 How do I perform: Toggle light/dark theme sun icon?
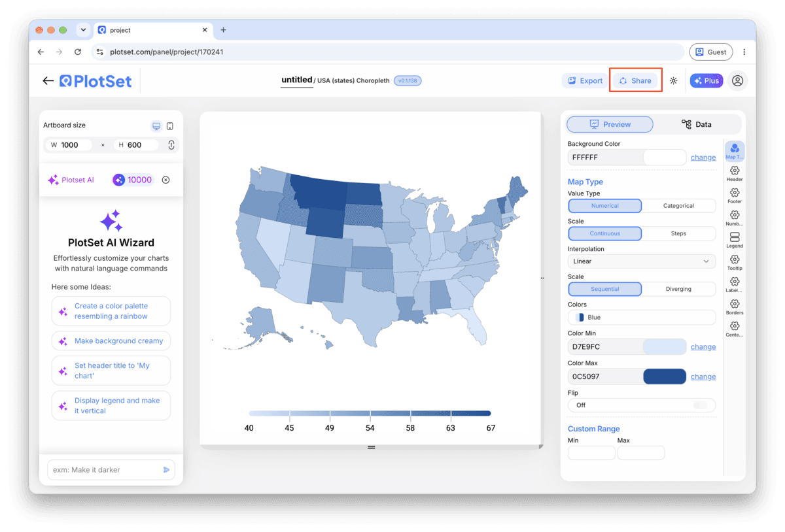673,81
